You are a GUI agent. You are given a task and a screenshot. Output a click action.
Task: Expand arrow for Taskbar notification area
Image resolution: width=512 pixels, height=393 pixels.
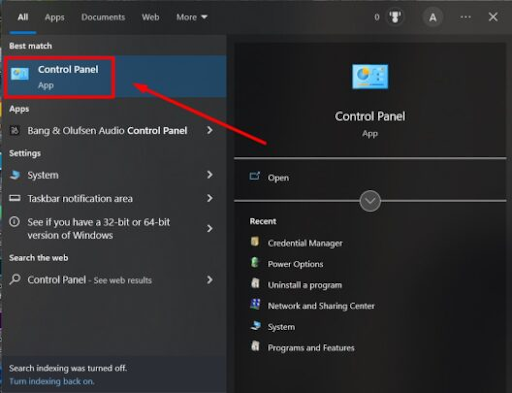tap(210, 198)
